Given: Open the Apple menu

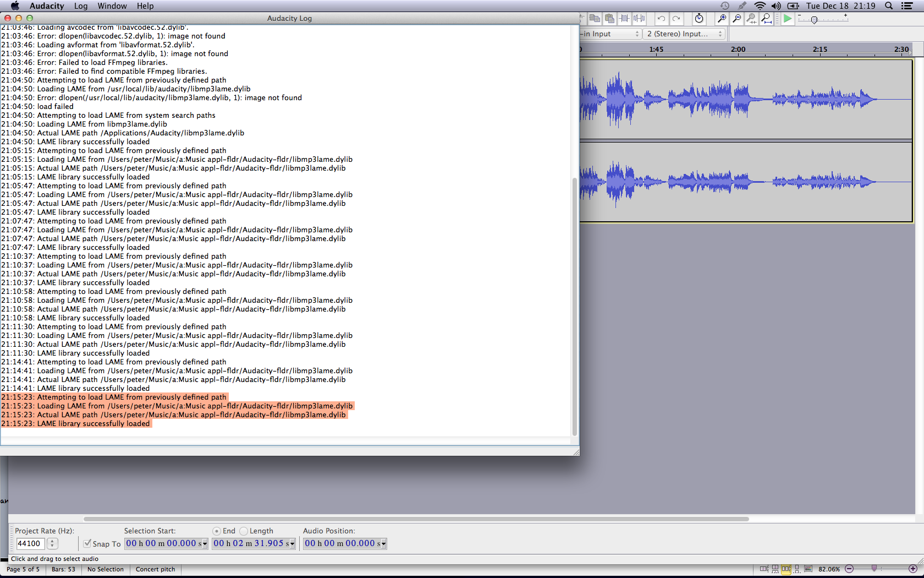Looking at the screenshot, I should (15, 6).
